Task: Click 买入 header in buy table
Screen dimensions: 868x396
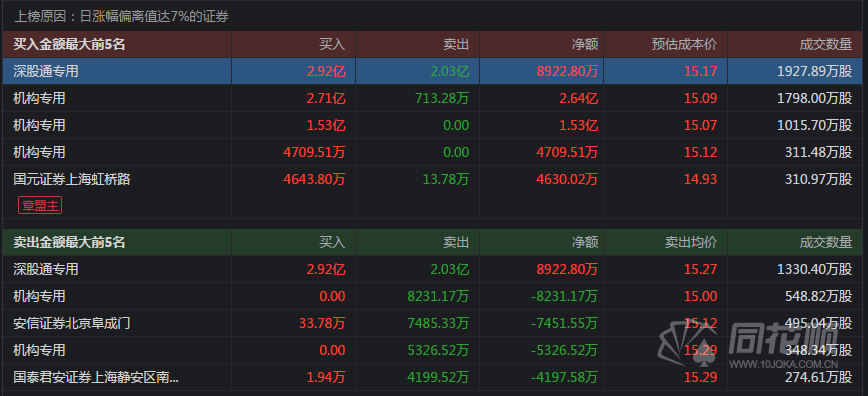Action: click(x=332, y=44)
